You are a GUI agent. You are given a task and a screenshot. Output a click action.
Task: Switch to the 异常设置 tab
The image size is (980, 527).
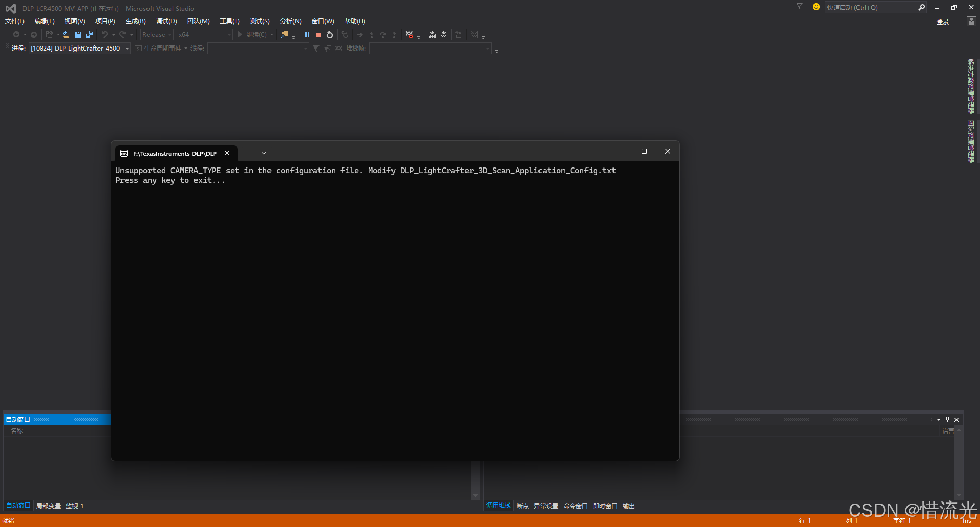pyautogui.click(x=546, y=506)
